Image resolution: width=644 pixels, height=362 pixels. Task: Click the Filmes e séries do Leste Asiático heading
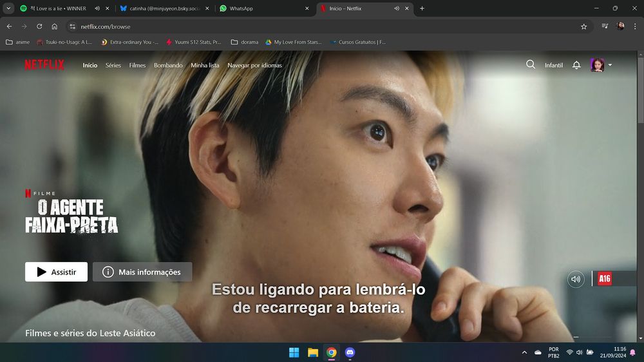[x=90, y=333]
